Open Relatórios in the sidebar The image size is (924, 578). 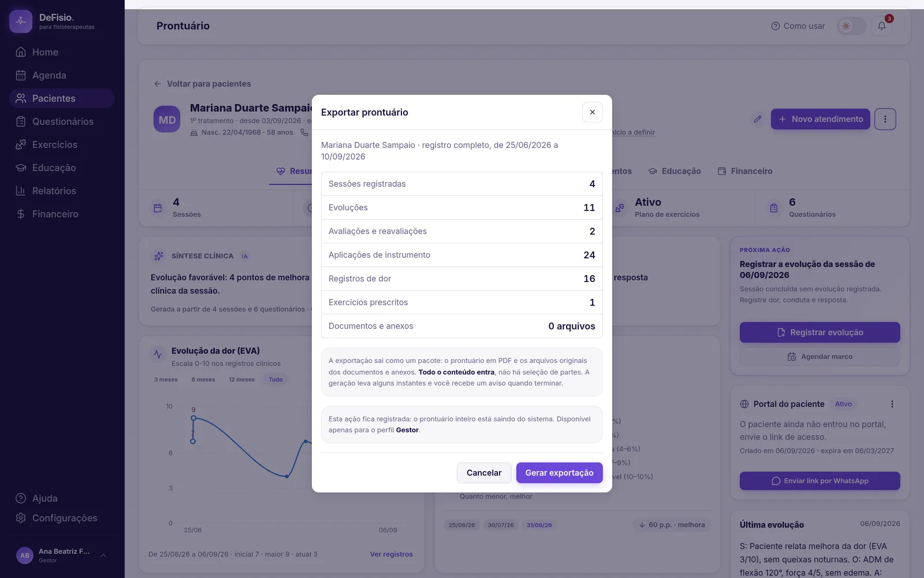point(62,191)
